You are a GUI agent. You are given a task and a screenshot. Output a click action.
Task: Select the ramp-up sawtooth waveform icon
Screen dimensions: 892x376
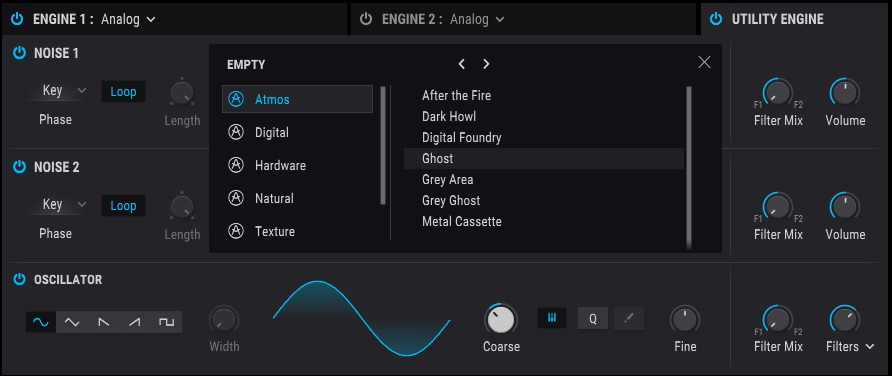(135, 322)
